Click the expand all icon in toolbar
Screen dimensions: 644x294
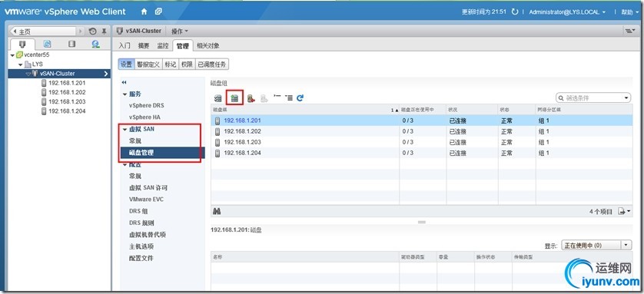coord(289,97)
